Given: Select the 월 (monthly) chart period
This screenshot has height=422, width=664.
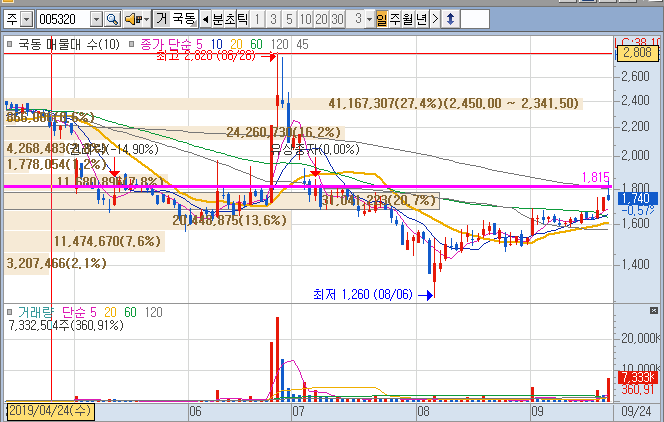Looking at the screenshot, I should coord(408,19).
